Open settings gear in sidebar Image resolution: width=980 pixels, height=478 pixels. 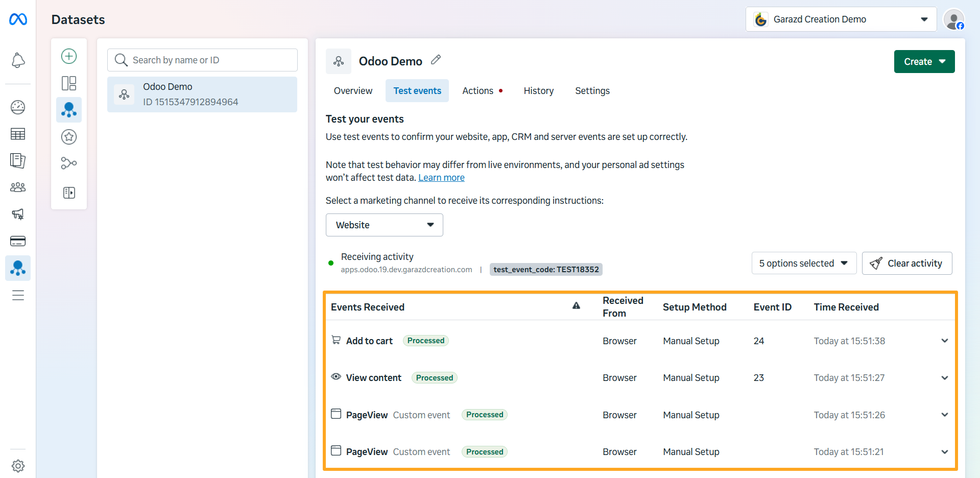(18, 466)
